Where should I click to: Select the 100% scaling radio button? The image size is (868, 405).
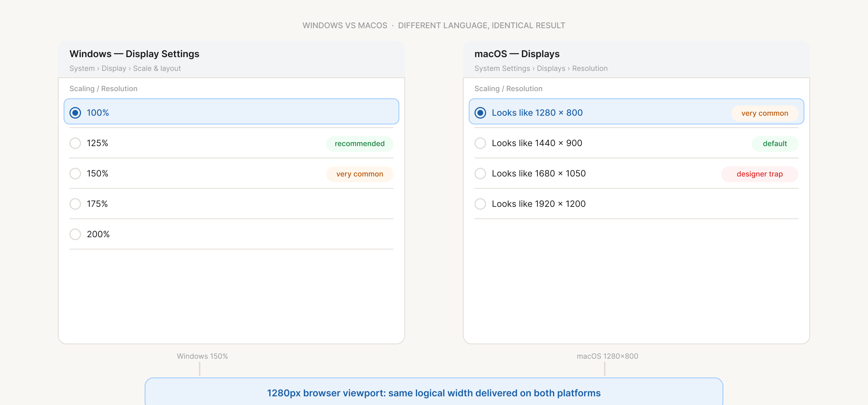75,113
